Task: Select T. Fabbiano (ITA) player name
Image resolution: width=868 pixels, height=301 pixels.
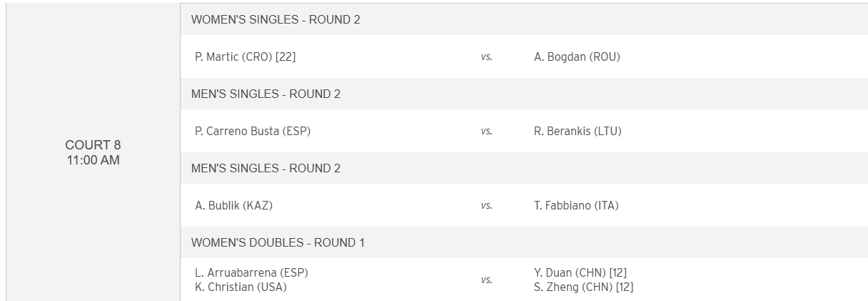Action: pos(576,206)
